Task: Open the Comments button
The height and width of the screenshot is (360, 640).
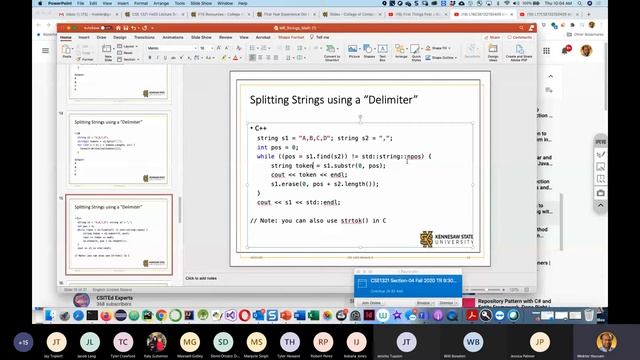Action: click(x=520, y=37)
